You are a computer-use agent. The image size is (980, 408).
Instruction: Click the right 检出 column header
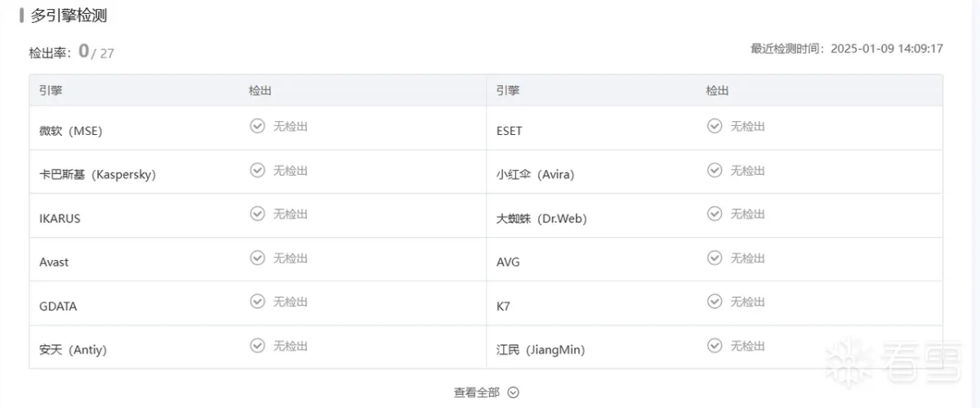tap(718, 91)
